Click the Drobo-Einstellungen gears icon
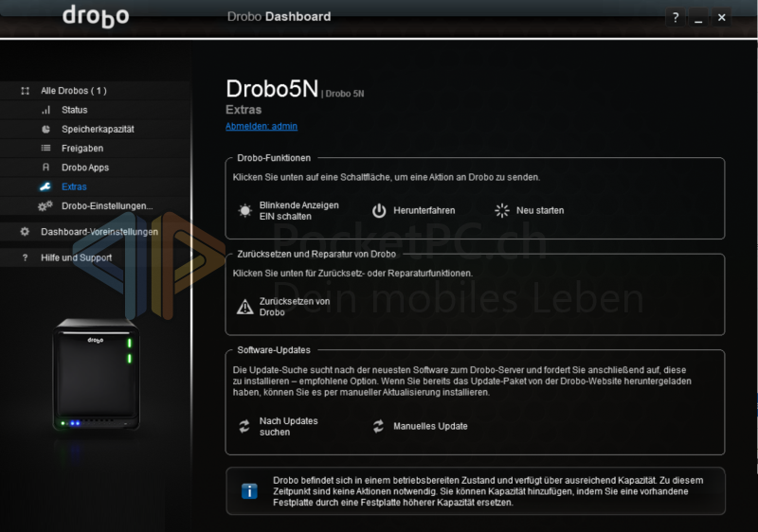Screen dimensions: 758x532 (45, 206)
